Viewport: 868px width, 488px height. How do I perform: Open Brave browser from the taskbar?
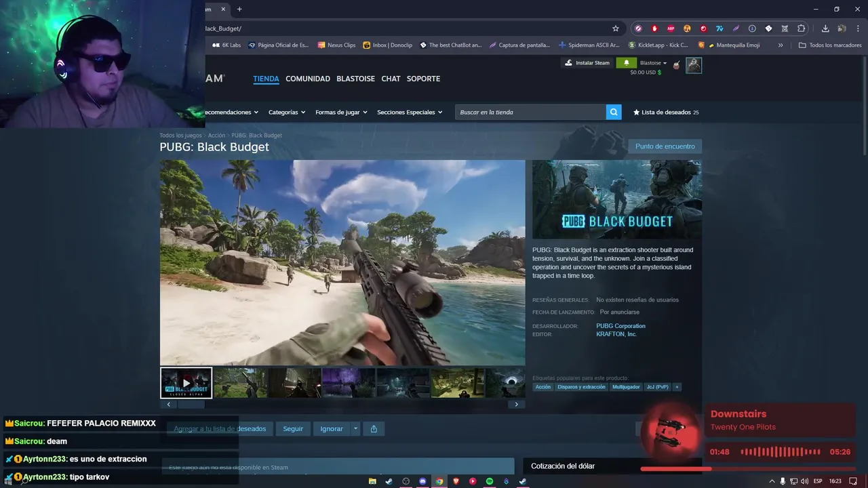click(456, 481)
